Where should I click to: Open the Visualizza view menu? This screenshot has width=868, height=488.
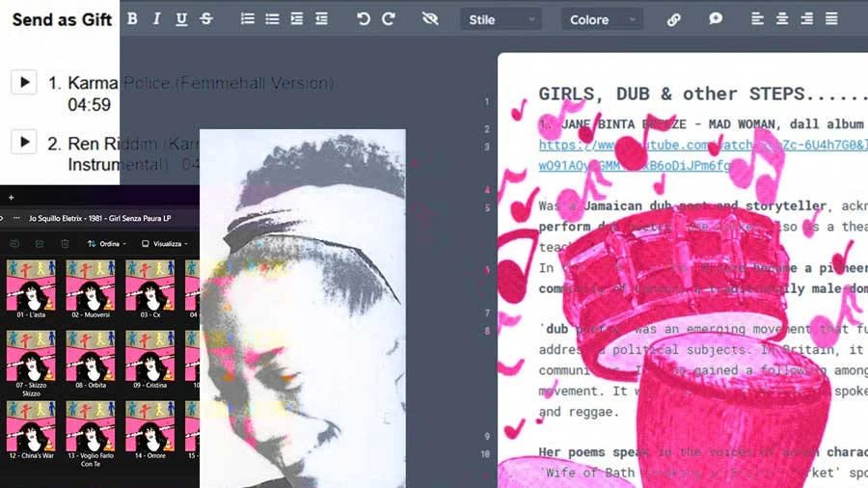[x=161, y=244]
